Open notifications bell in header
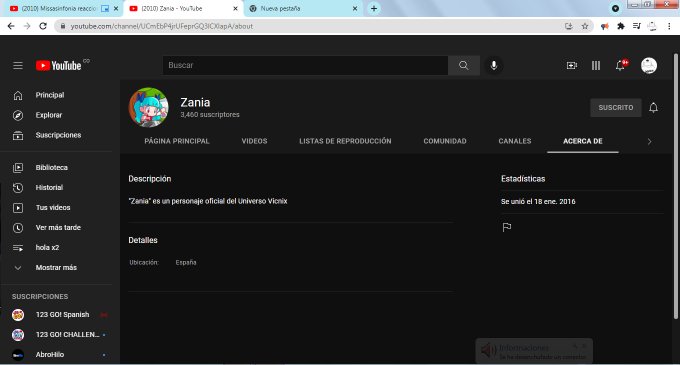The image size is (680, 365). coord(621,65)
